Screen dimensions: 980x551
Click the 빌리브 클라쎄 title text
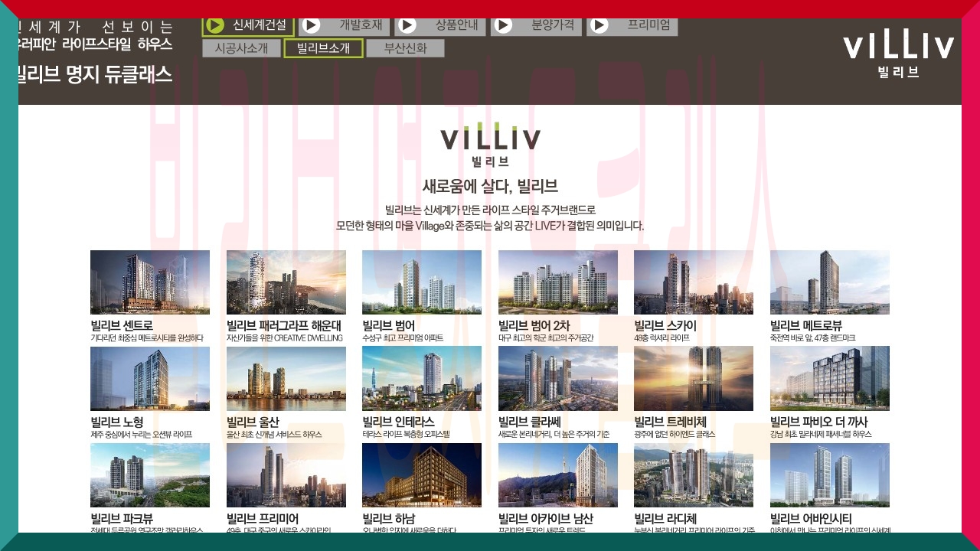530,422
